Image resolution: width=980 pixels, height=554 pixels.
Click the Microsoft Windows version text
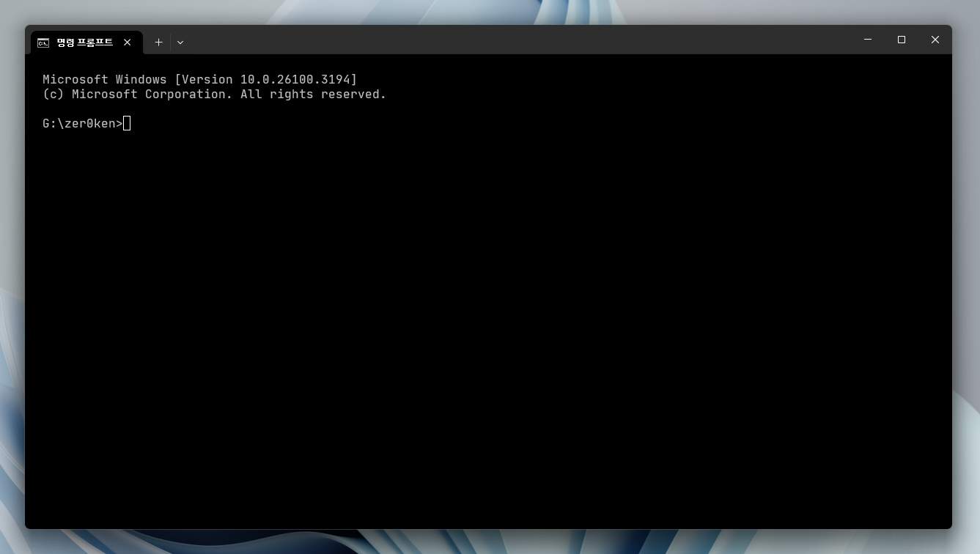pyautogui.click(x=200, y=79)
